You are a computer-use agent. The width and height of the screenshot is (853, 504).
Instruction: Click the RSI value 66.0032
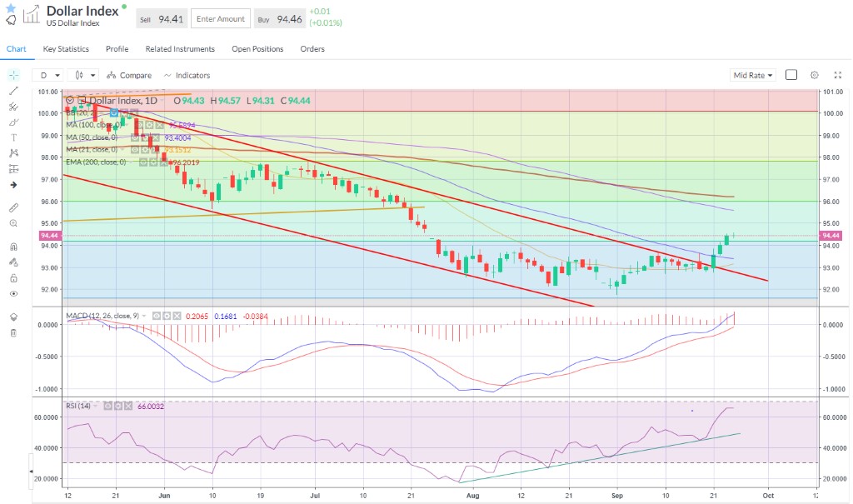click(x=151, y=406)
